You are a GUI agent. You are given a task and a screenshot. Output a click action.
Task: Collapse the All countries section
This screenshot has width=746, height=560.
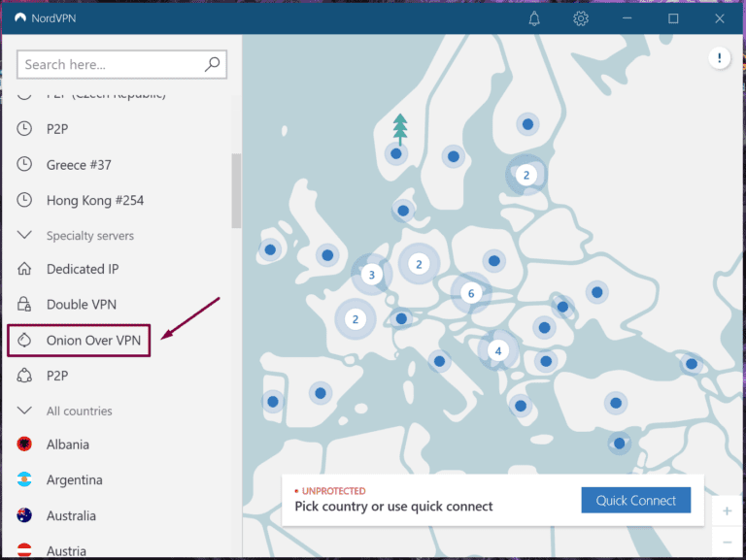[x=25, y=412]
